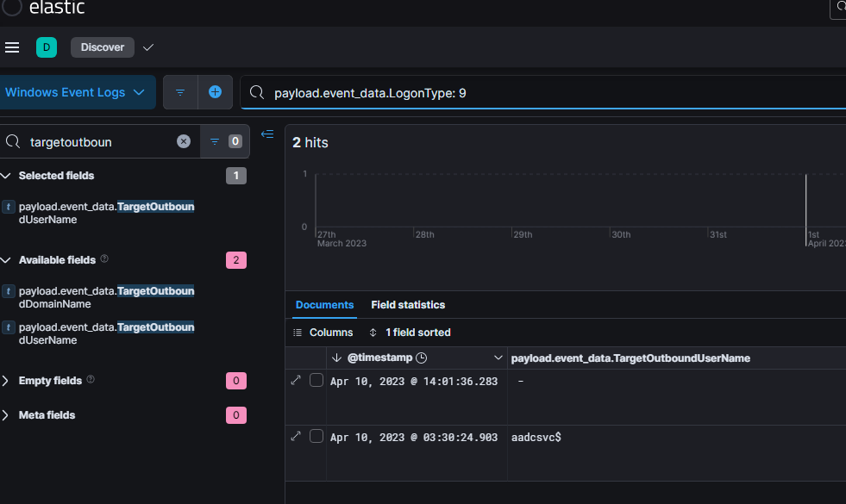Open the Windows Event Logs data view dropdown
Viewport: 846px width, 504px height.
point(76,92)
